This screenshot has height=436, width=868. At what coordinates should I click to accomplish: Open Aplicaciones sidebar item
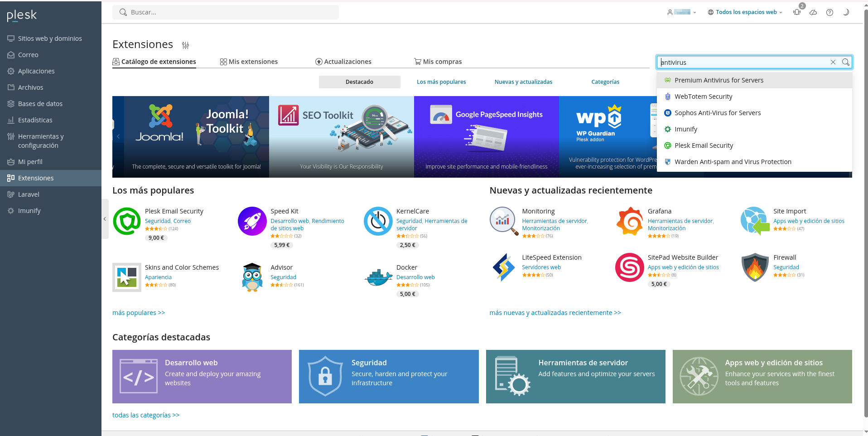click(51, 71)
